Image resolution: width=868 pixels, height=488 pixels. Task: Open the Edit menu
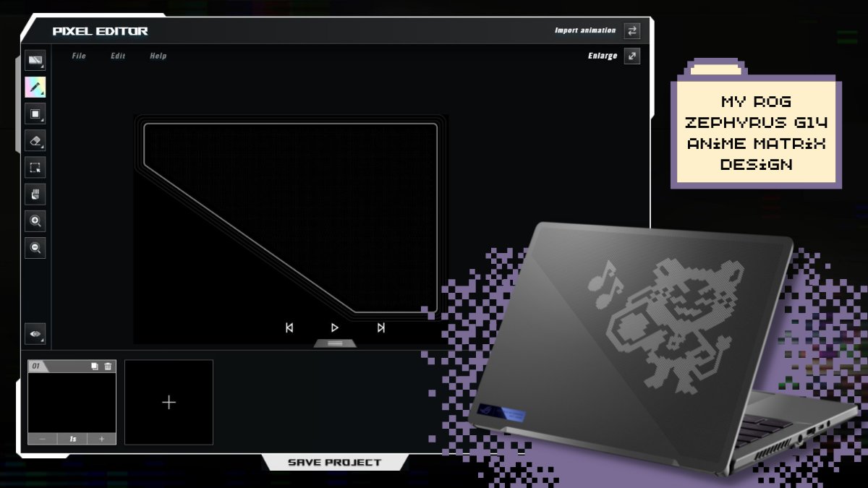[117, 56]
